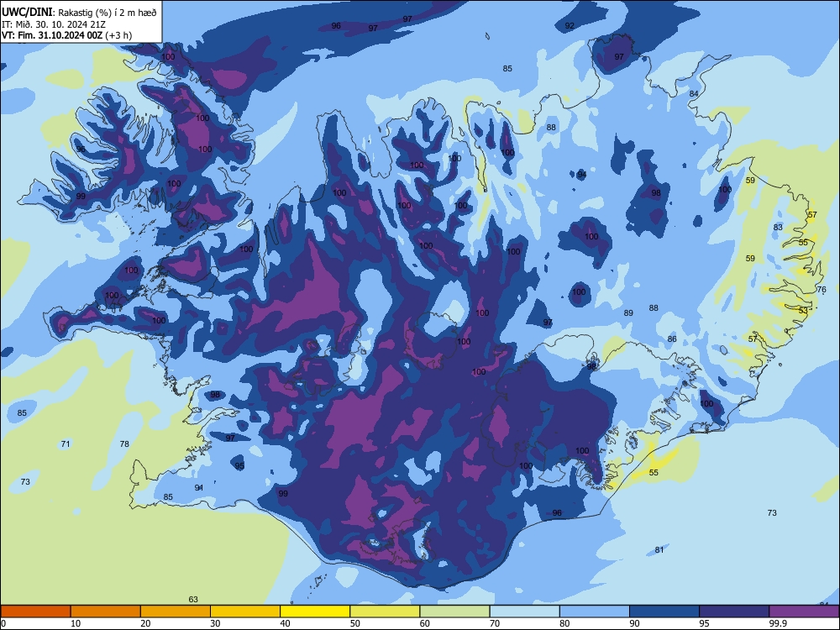Click the legend tick label '10'
Viewport: 840px width, 630px height.
click(x=76, y=623)
